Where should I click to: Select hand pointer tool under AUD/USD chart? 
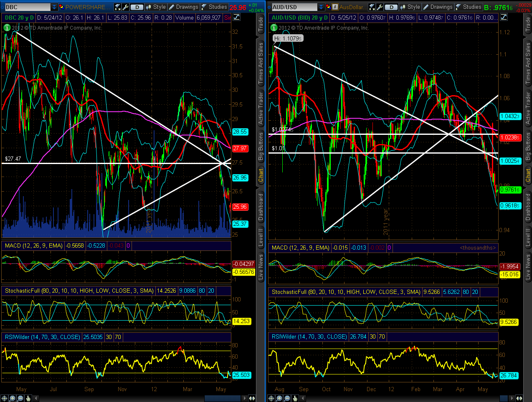[295, 398]
